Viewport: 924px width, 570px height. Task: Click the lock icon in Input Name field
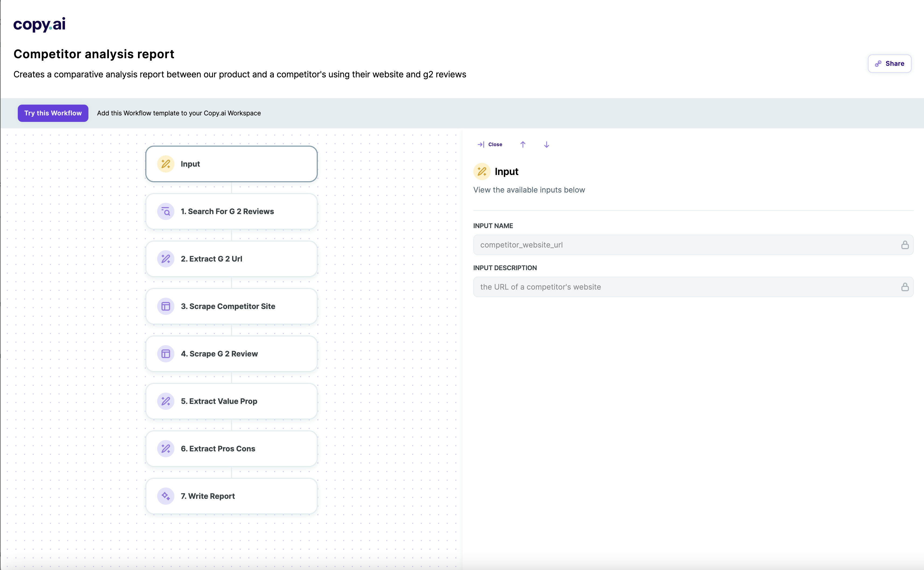click(x=905, y=245)
